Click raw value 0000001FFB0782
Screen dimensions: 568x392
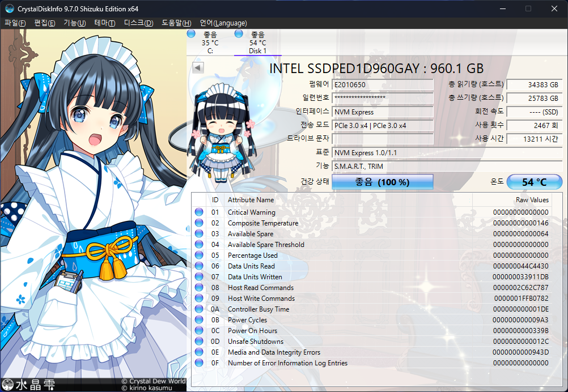522,299
